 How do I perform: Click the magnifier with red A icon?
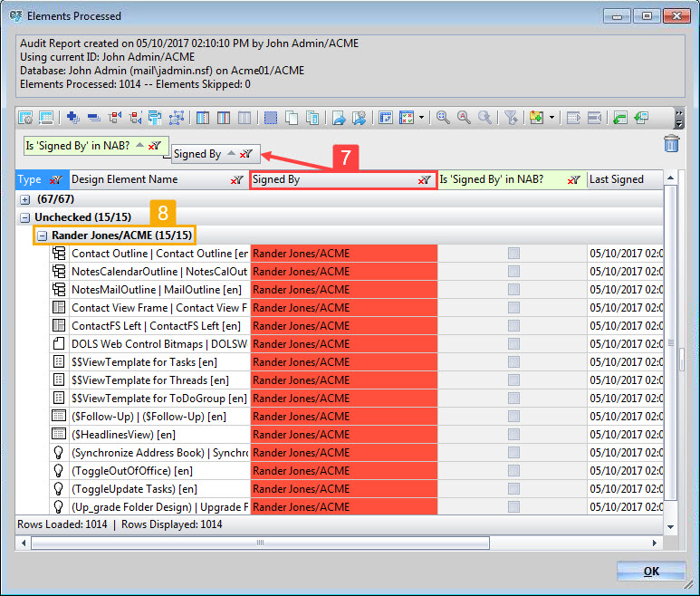tap(465, 118)
